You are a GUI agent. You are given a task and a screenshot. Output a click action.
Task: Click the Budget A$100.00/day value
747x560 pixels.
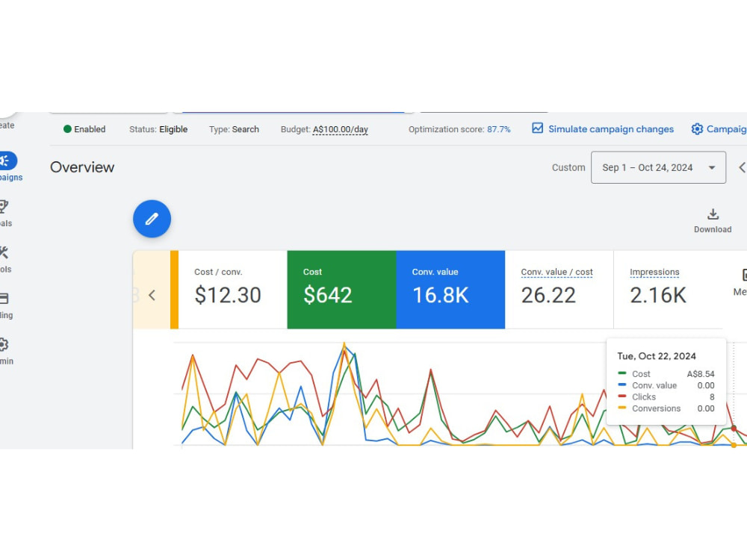pos(340,129)
